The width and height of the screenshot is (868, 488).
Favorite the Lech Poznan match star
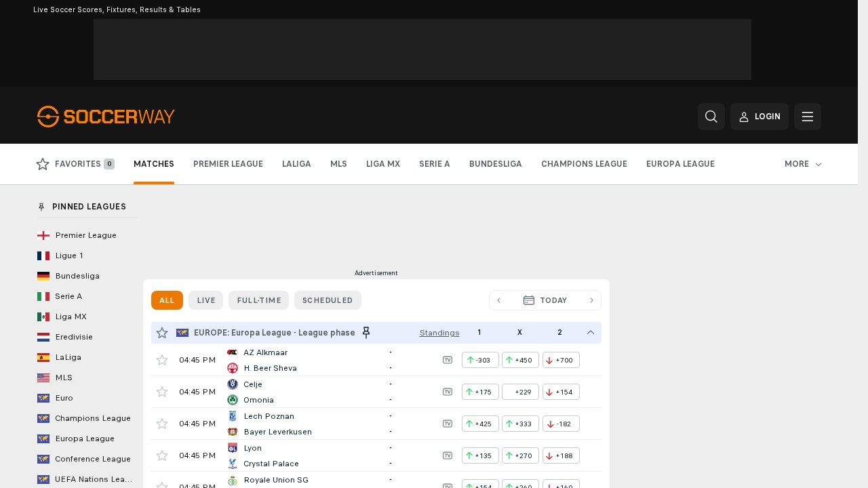tap(162, 424)
